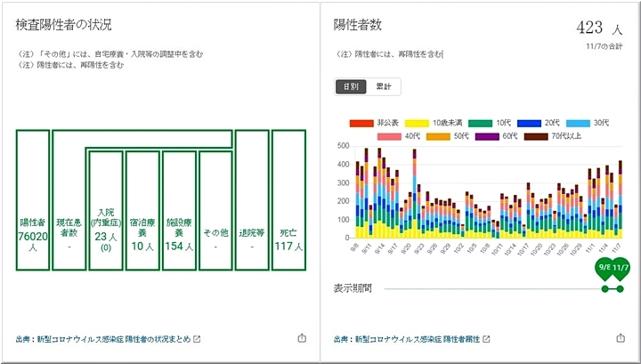Click the 死亡 117人 box
Viewport: 641px width, 364px height.
(288, 200)
